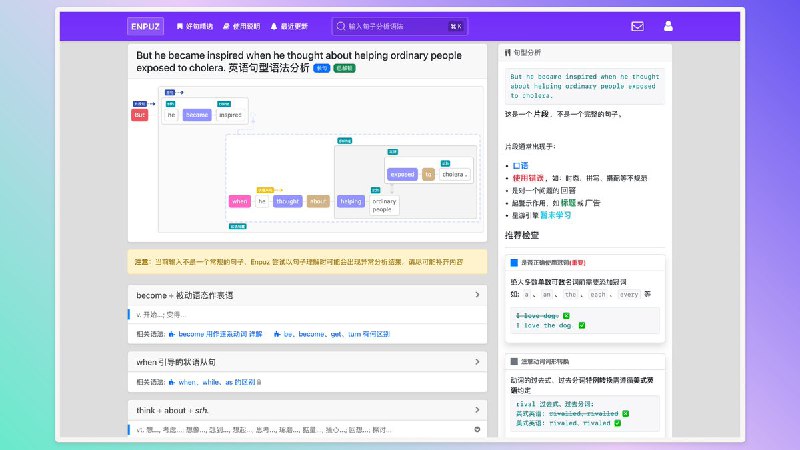Click the check mark after 'I love the dog.'

click(x=582, y=325)
